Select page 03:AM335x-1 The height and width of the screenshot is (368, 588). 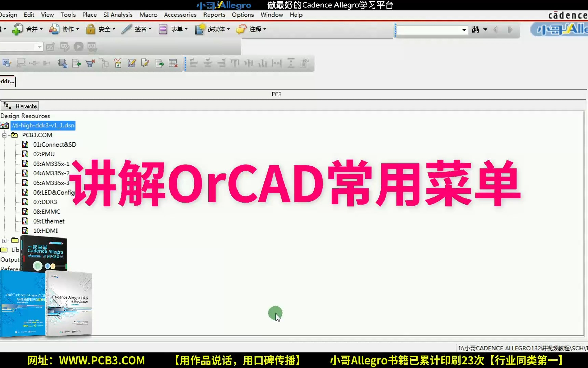[x=51, y=164]
